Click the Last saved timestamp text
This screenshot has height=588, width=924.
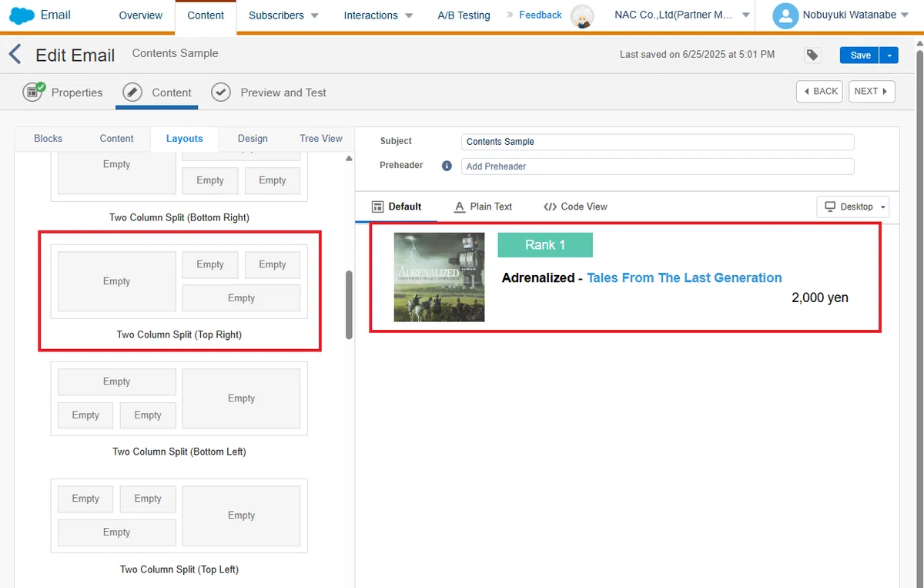[x=697, y=55]
